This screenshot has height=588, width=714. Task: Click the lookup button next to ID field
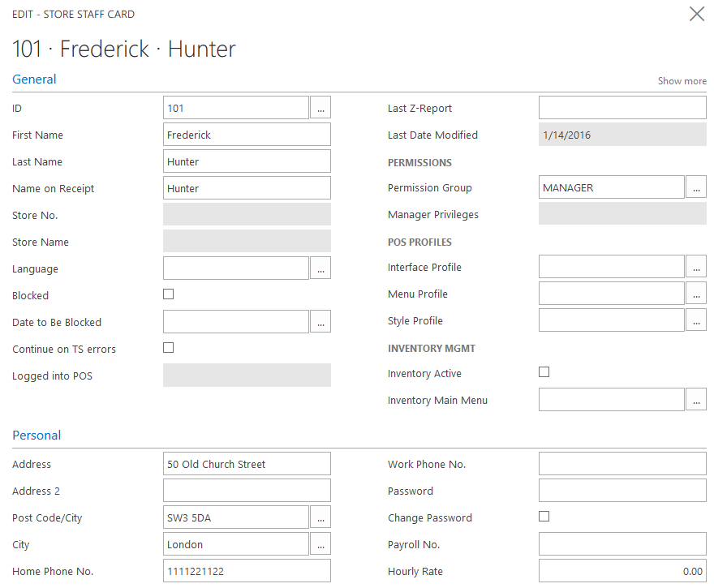click(320, 108)
